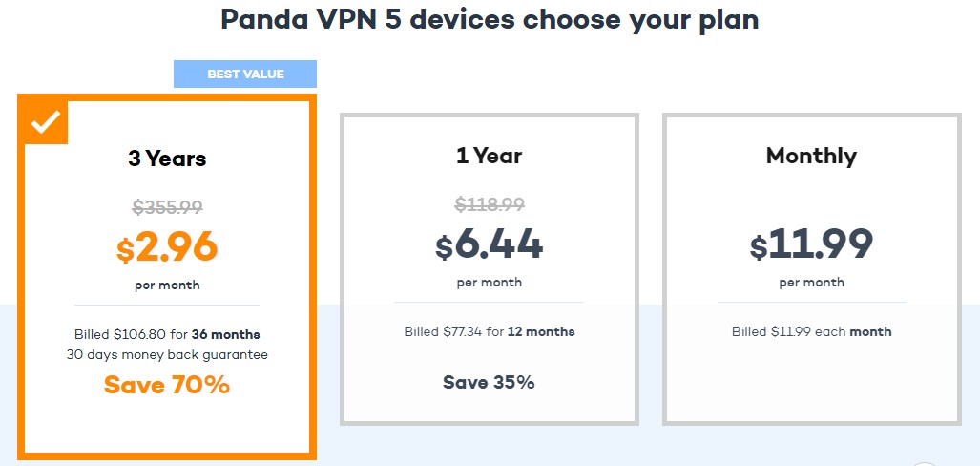Click the Monthly heading
This screenshot has width=980, height=466.
pos(811,156)
